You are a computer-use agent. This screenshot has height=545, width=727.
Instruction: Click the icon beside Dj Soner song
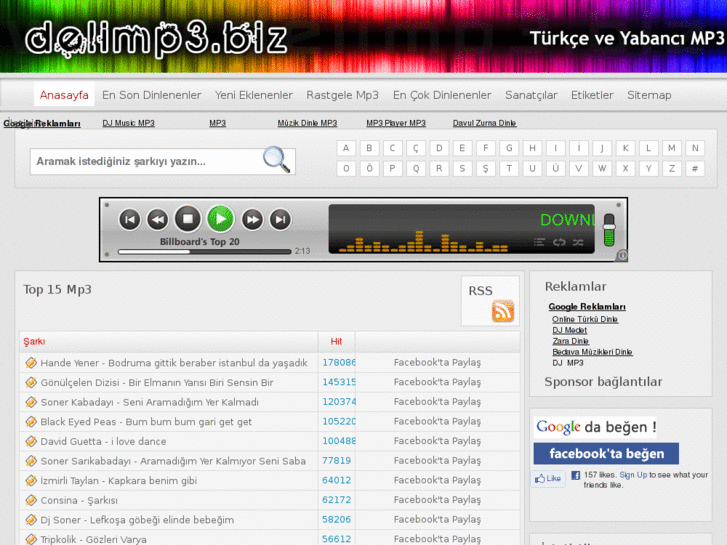pos(31,519)
